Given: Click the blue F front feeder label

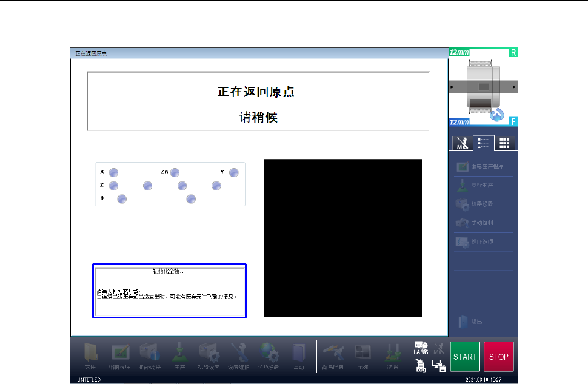Looking at the screenshot, I should pyautogui.click(x=513, y=121).
